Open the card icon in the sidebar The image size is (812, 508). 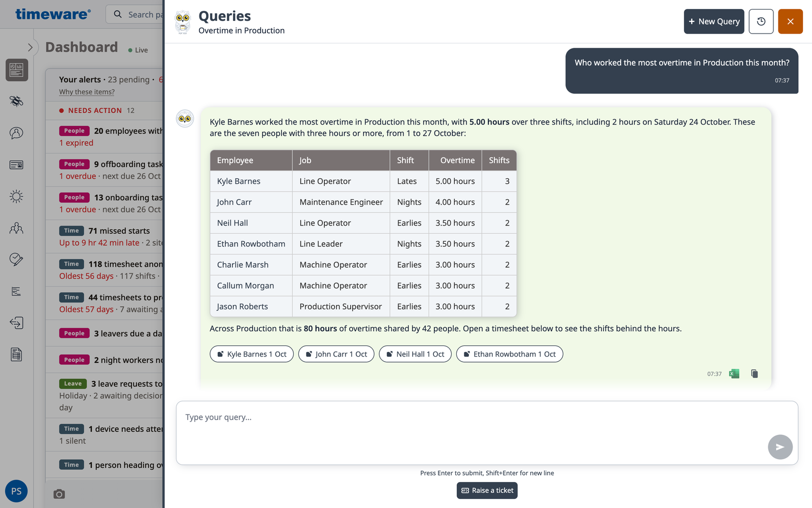pyautogui.click(x=17, y=165)
